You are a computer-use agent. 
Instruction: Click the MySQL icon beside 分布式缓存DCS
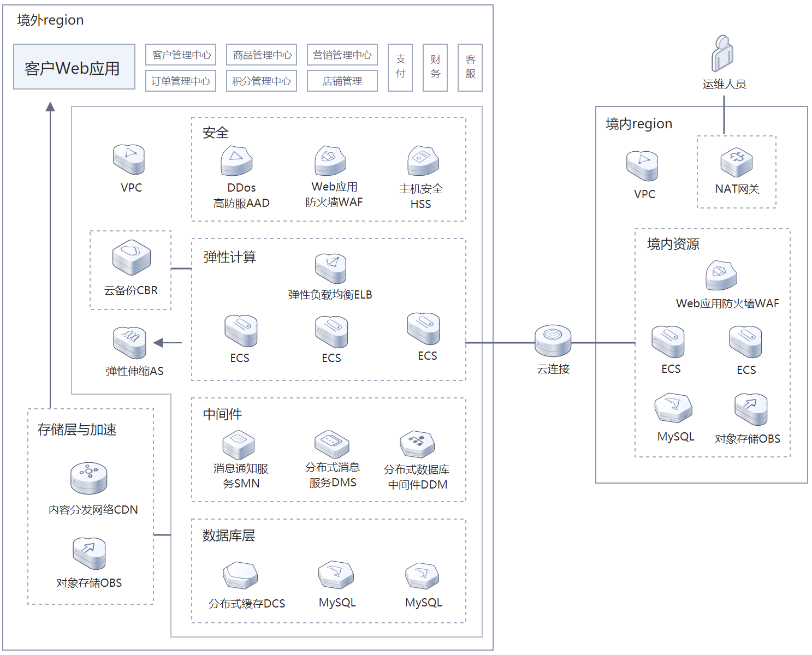pyautogui.click(x=336, y=575)
